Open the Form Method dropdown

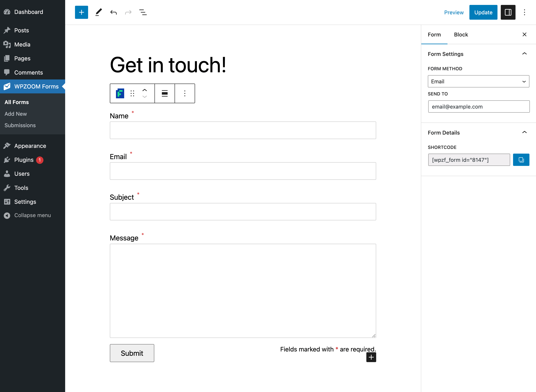(478, 81)
